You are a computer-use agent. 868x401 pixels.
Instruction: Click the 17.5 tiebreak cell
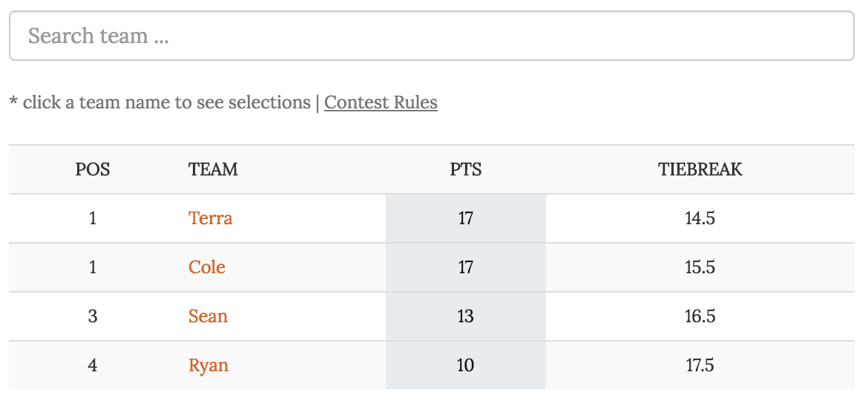tap(700, 365)
